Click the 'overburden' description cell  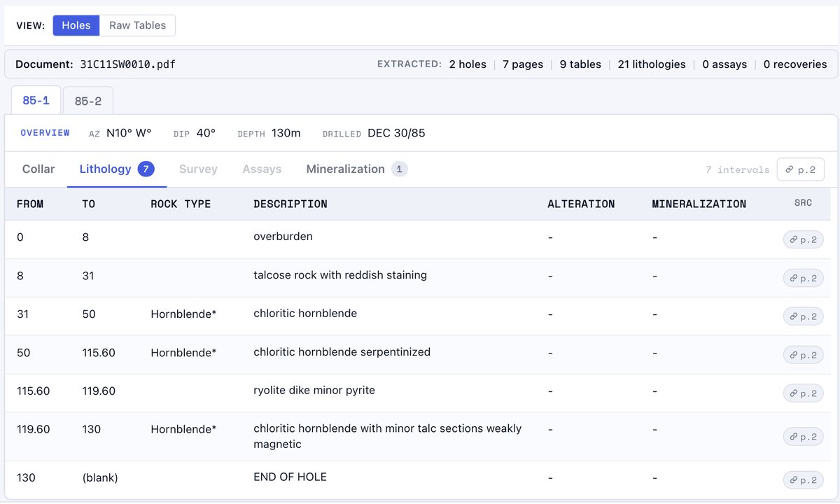(x=283, y=237)
